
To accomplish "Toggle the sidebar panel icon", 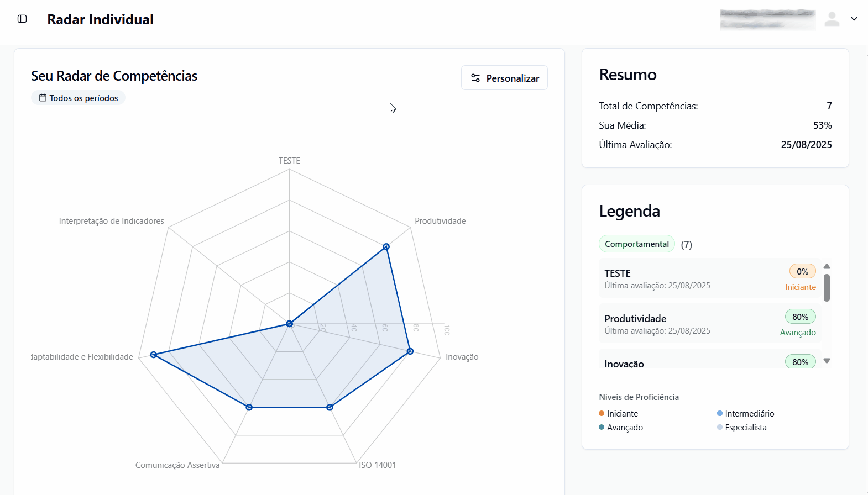I will point(22,19).
